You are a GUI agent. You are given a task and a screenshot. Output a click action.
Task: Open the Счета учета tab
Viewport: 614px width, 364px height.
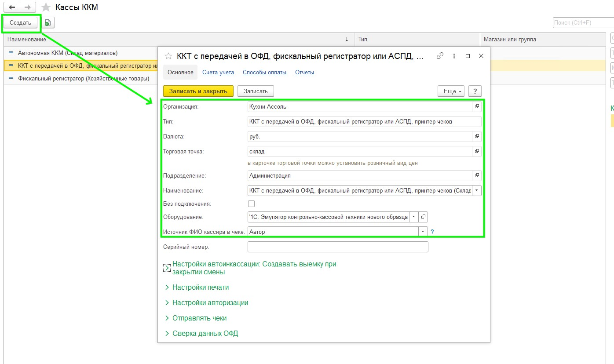[x=218, y=73]
